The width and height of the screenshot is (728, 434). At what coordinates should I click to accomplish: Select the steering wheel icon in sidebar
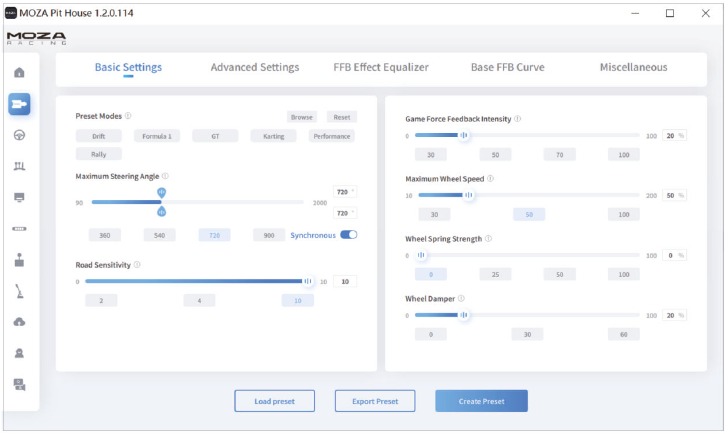pos(20,135)
